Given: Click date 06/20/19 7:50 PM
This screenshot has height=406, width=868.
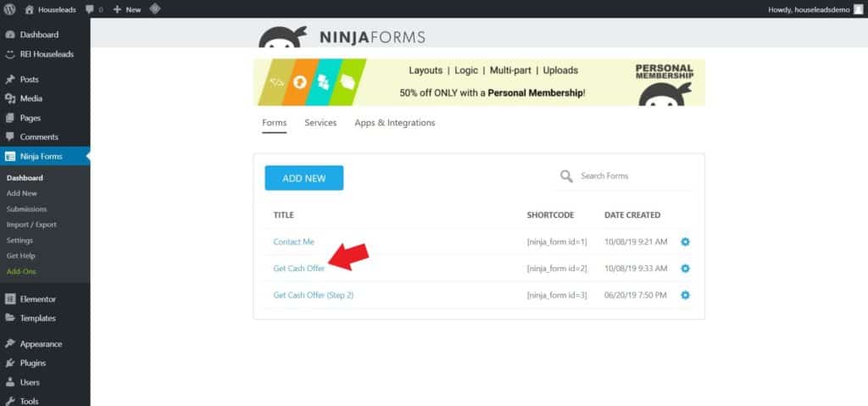Looking at the screenshot, I should coord(636,295).
